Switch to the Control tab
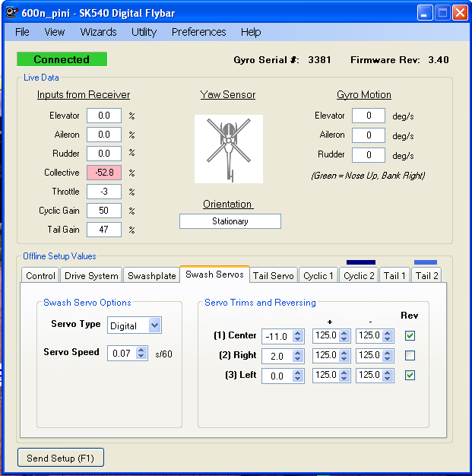 point(40,276)
